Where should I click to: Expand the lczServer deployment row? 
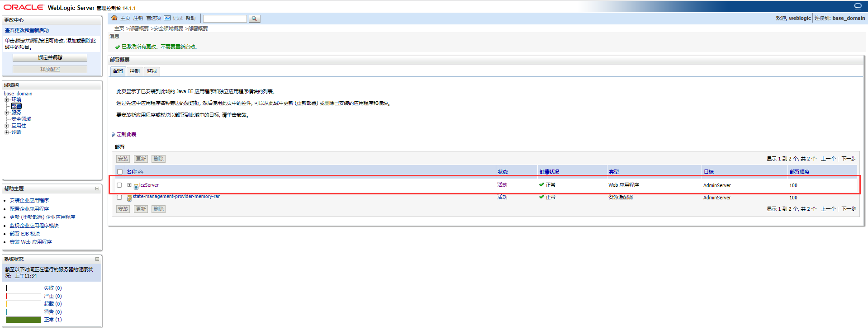(129, 185)
